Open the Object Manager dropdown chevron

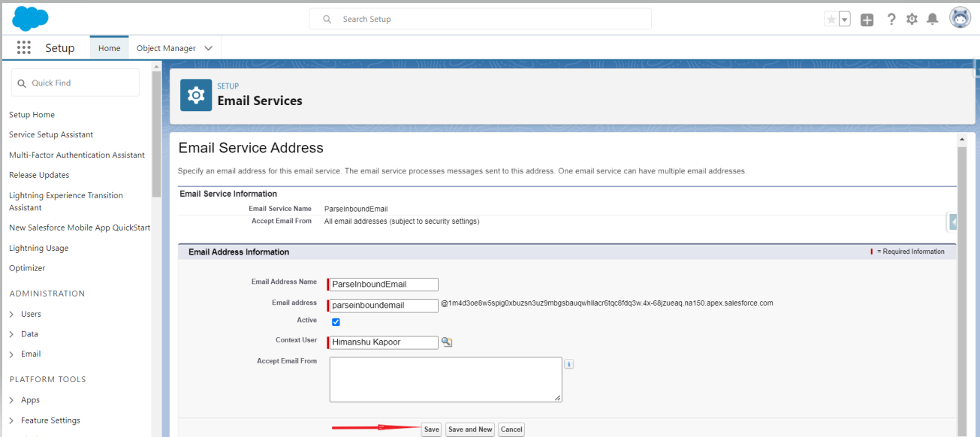click(x=209, y=48)
